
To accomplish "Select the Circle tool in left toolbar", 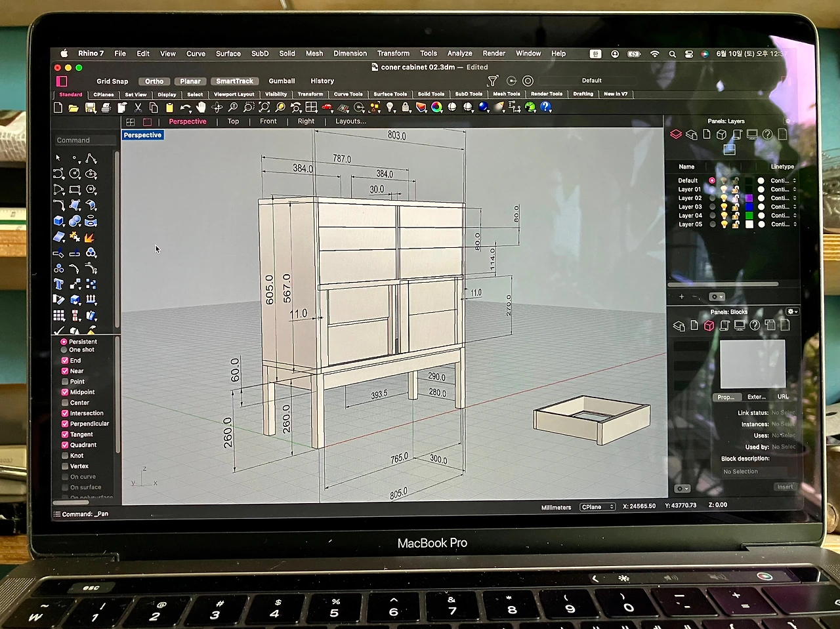I will click(75, 174).
